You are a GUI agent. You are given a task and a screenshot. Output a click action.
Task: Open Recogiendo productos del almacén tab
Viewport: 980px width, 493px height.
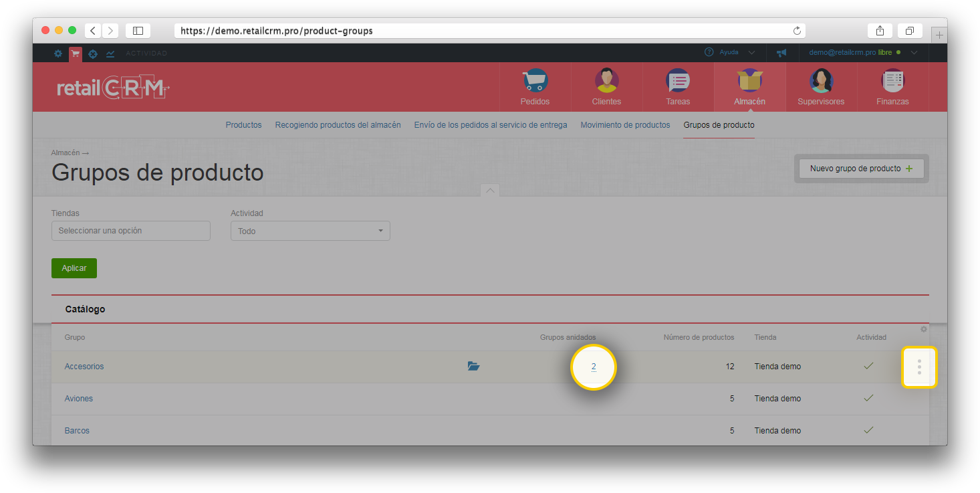pyautogui.click(x=338, y=125)
